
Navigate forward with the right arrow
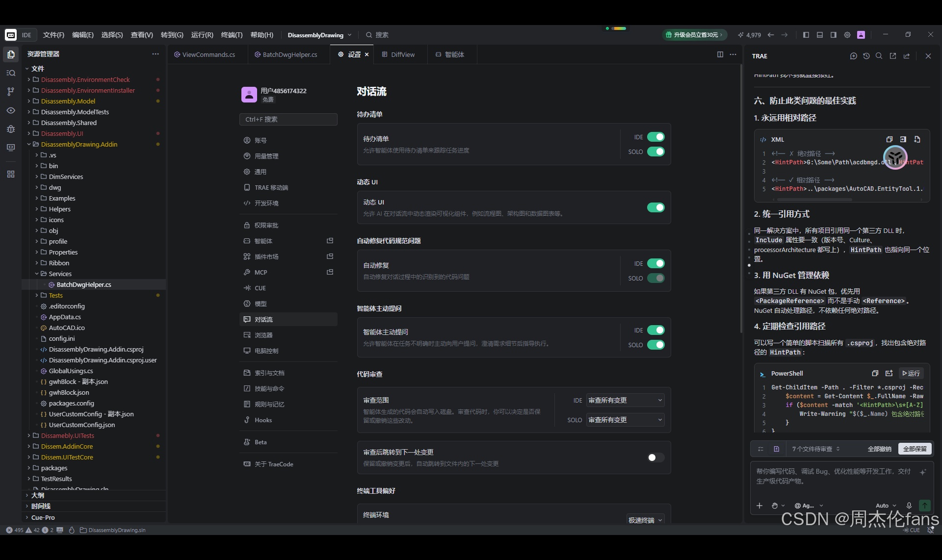785,35
